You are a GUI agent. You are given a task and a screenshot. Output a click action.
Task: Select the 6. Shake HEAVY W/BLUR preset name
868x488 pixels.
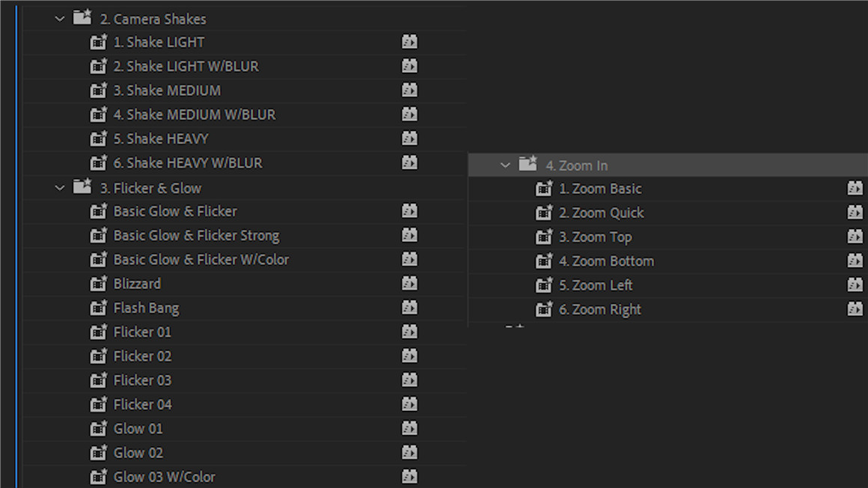point(189,163)
